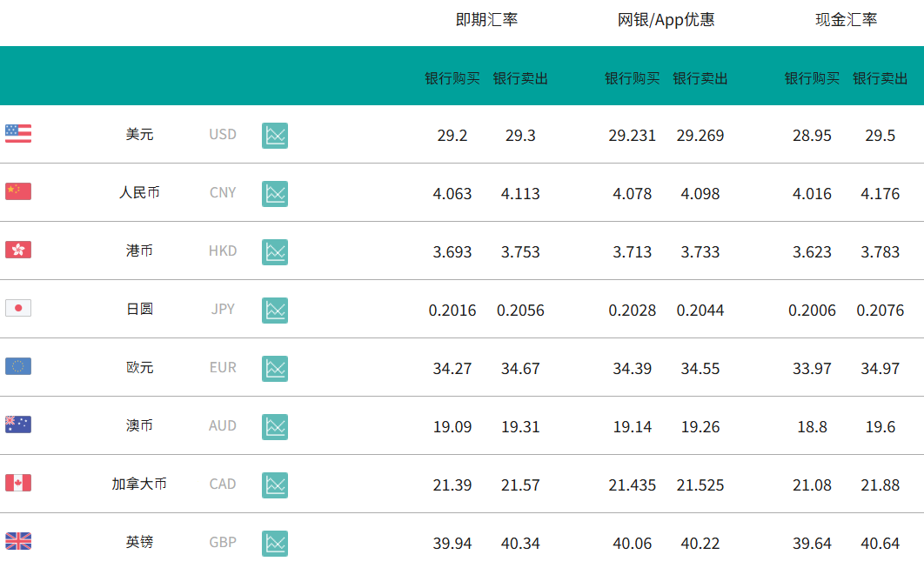Click USD online buy rate 29.231
Viewport: 924px width, 568px height.
pyautogui.click(x=632, y=136)
